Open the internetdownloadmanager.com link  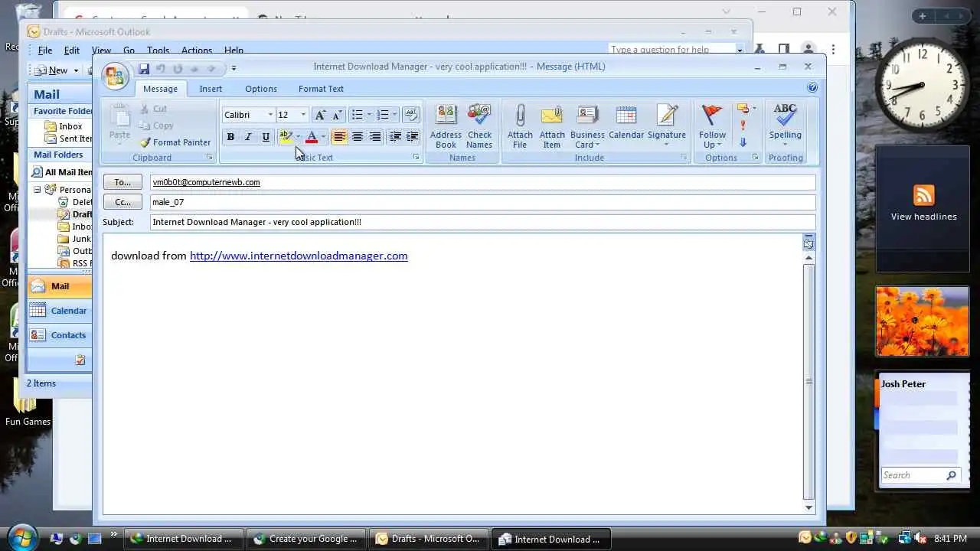pyautogui.click(x=299, y=256)
